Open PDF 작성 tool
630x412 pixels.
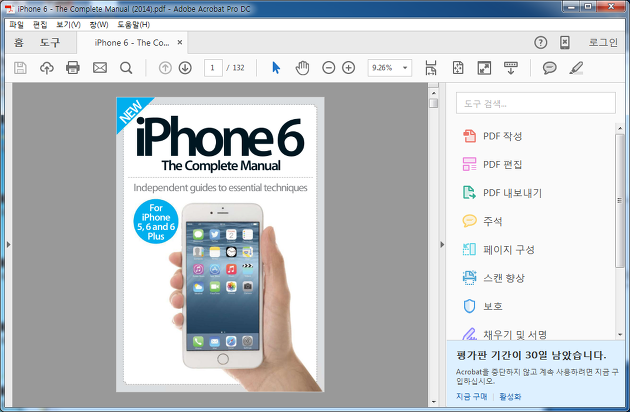(492, 136)
